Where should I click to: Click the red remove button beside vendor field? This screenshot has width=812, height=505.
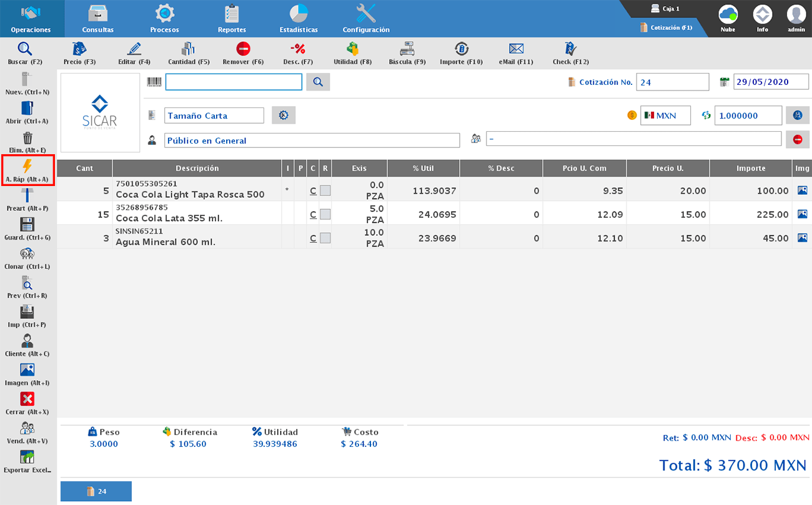tap(798, 140)
